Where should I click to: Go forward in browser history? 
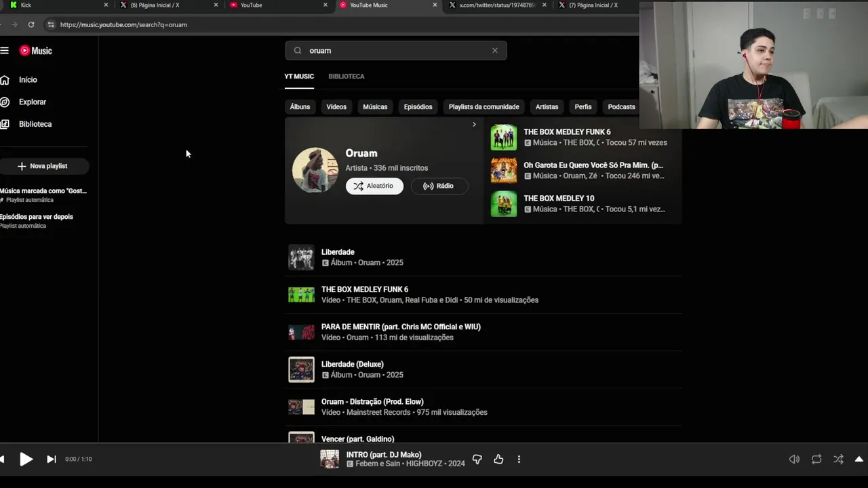[x=14, y=24]
